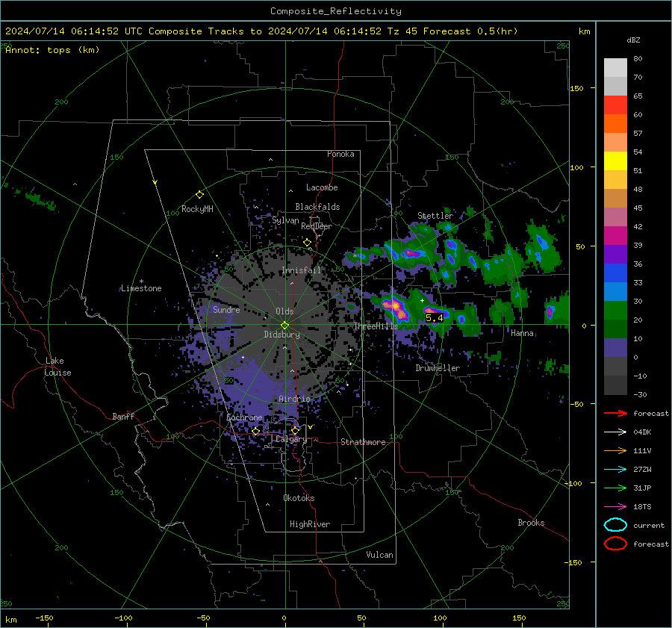Click the bright green swatch in dBZ legend
Screen dimensions: 672x628
[615, 311]
